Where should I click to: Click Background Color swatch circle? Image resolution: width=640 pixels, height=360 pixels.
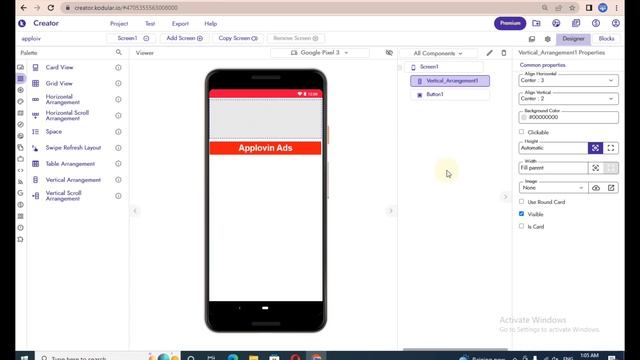click(x=524, y=117)
